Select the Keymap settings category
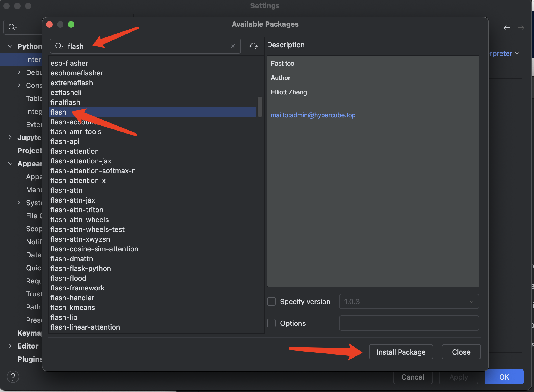Image resolution: width=534 pixels, height=392 pixels. [x=29, y=333]
